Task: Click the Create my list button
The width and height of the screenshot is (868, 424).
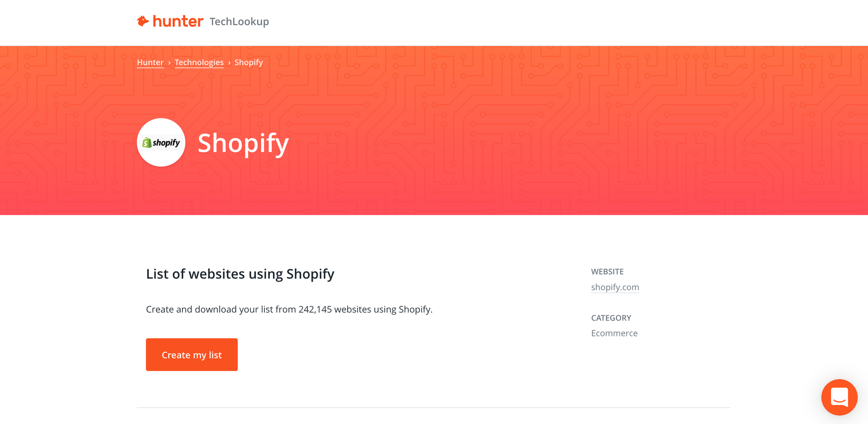Action: (192, 355)
